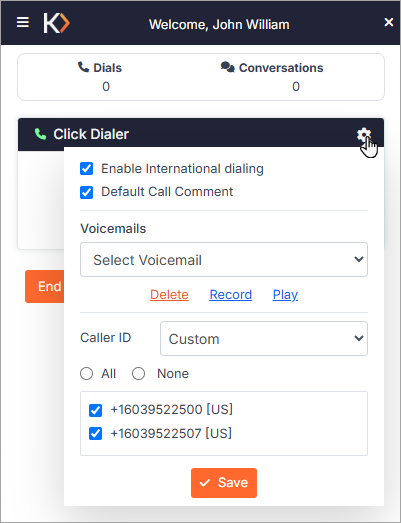Click the checkmark icon on Save
Viewport: 401px width, 523px height.
pyautogui.click(x=205, y=483)
